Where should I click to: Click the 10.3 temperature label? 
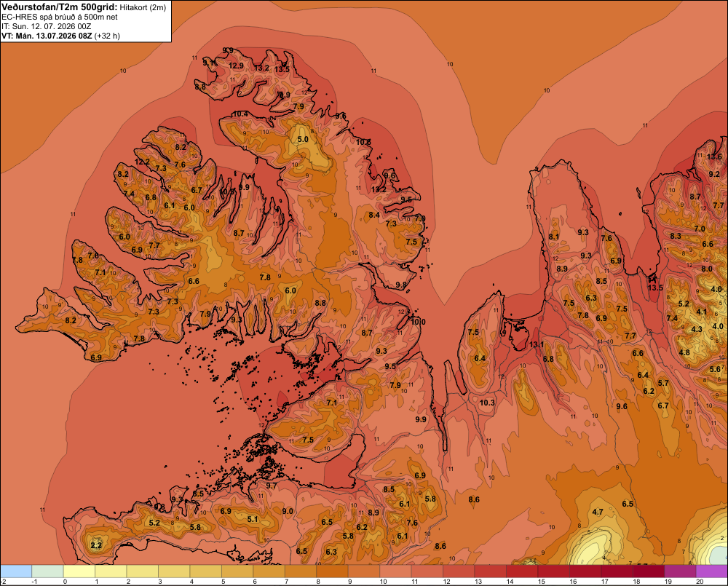(x=487, y=403)
